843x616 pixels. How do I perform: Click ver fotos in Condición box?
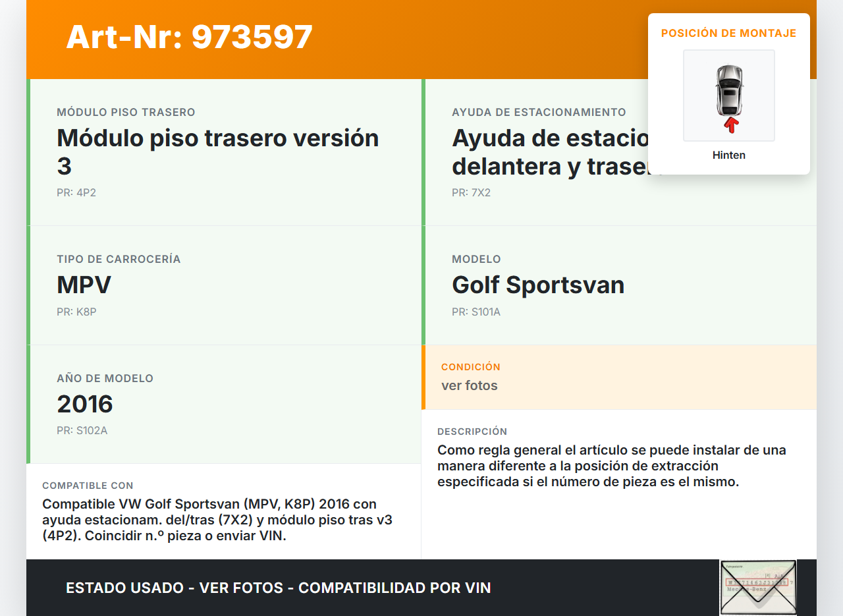[x=469, y=386]
